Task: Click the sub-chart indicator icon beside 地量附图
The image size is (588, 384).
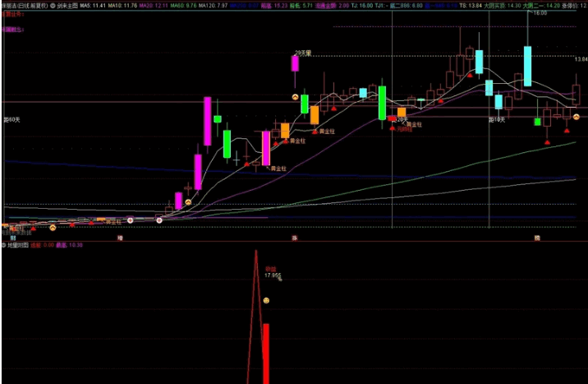Action: (4, 245)
